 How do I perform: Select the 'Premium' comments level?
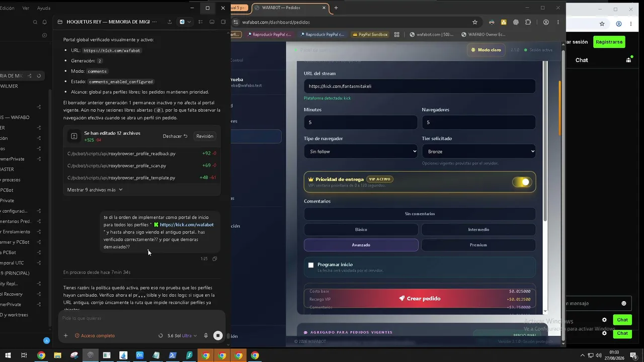478,245
